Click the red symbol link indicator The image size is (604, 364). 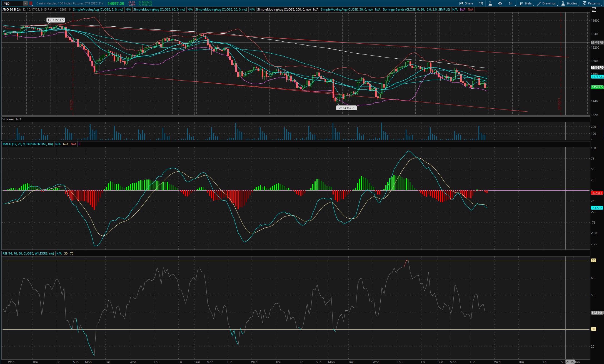[x=31, y=3]
